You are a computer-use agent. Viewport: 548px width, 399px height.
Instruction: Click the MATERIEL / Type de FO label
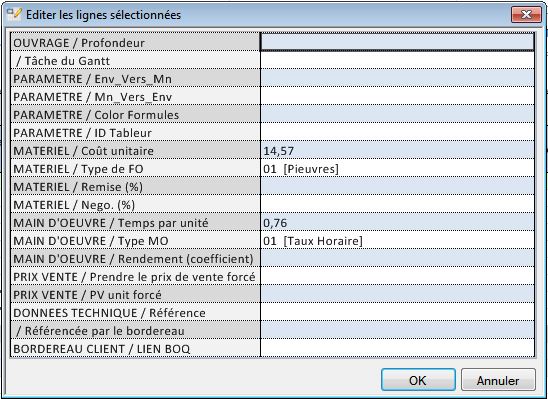click(78, 169)
